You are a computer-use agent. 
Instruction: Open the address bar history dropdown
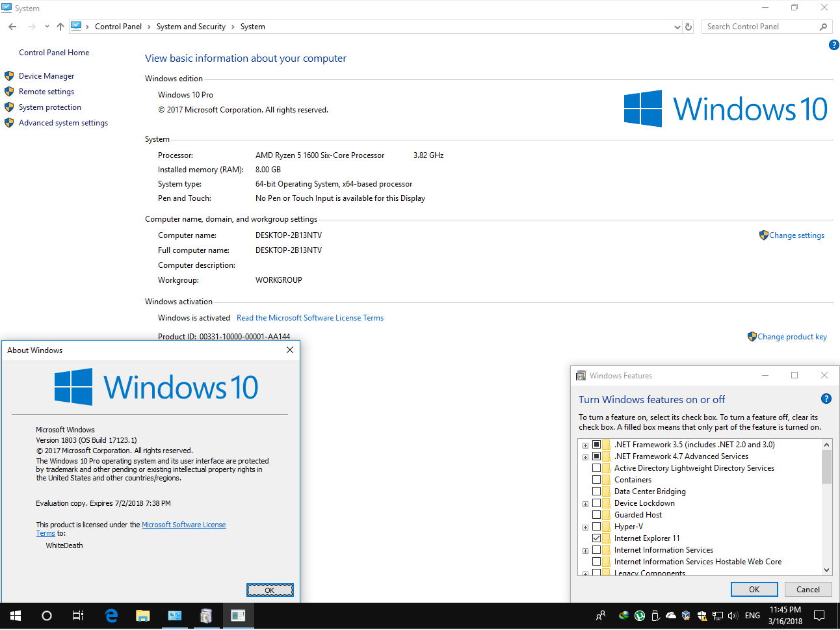coord(677,27)
